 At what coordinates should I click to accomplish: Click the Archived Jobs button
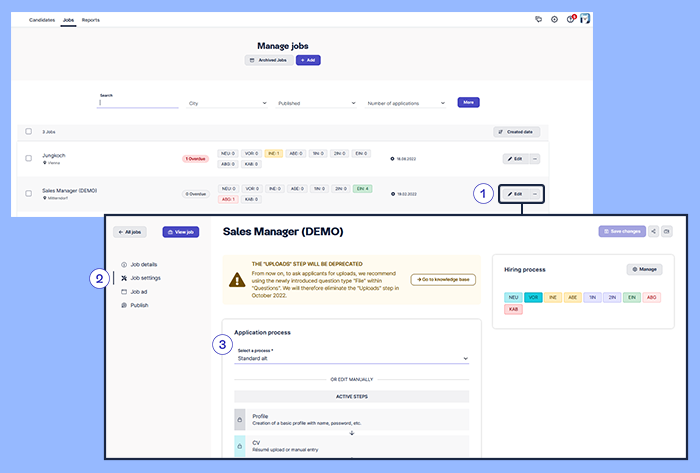tap(267, 60)
